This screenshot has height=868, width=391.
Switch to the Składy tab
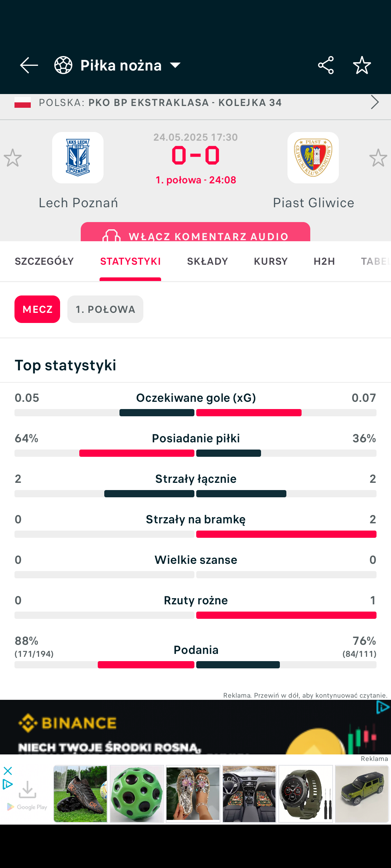click(x=207, y=261)
